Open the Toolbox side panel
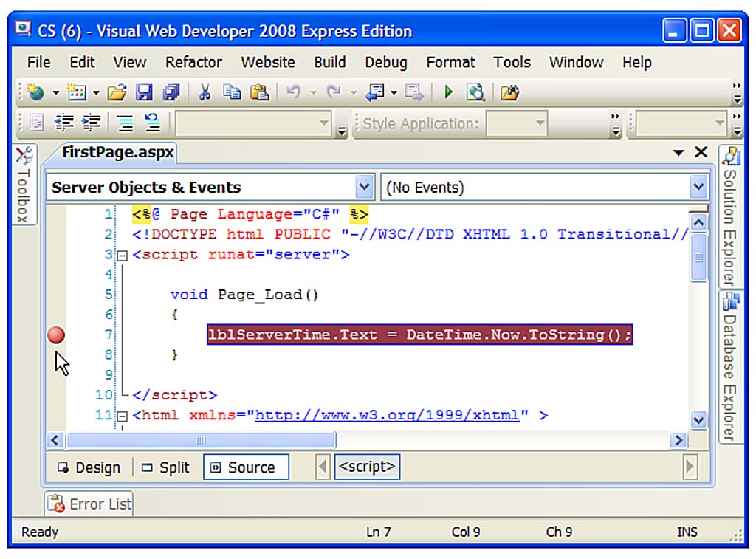The width and height of the screenshot is (756, 559). coord(24,184)
